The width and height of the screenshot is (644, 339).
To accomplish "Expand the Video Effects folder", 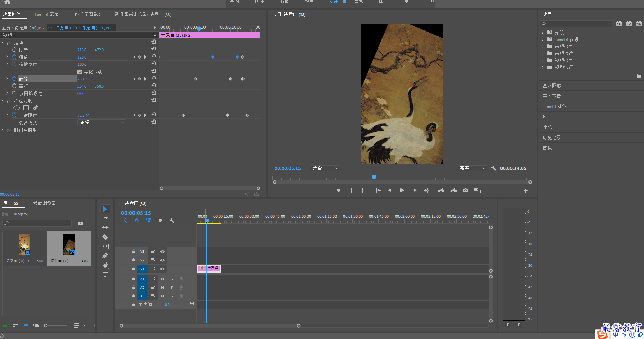I will pyautogui.click(x=543, y=60).
